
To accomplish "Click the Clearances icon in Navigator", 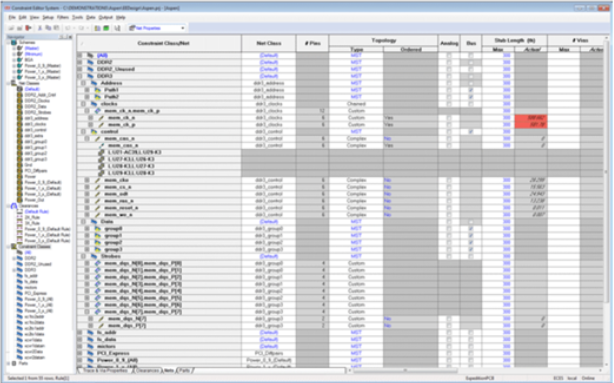I will [x=14, y=206].
